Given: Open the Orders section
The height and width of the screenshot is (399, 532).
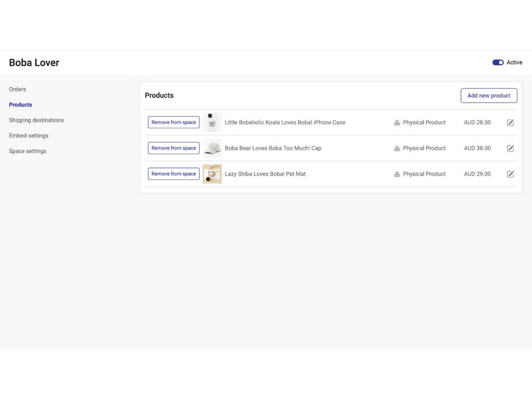Looking at the screenshot, I should pyautogui.click(x=17, y=89).
